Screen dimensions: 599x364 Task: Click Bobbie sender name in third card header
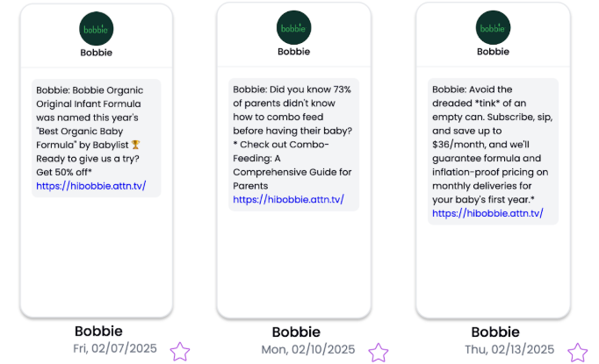(x=493, y=52)
